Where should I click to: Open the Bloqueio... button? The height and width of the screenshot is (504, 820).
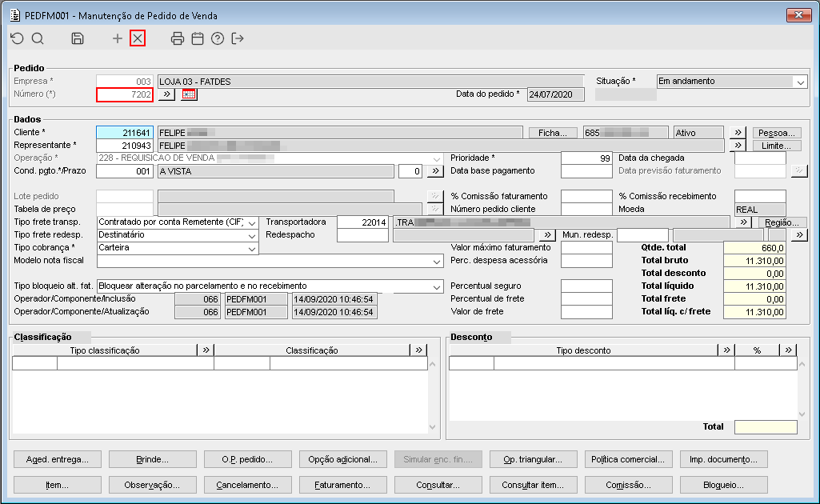click(724, 485)
